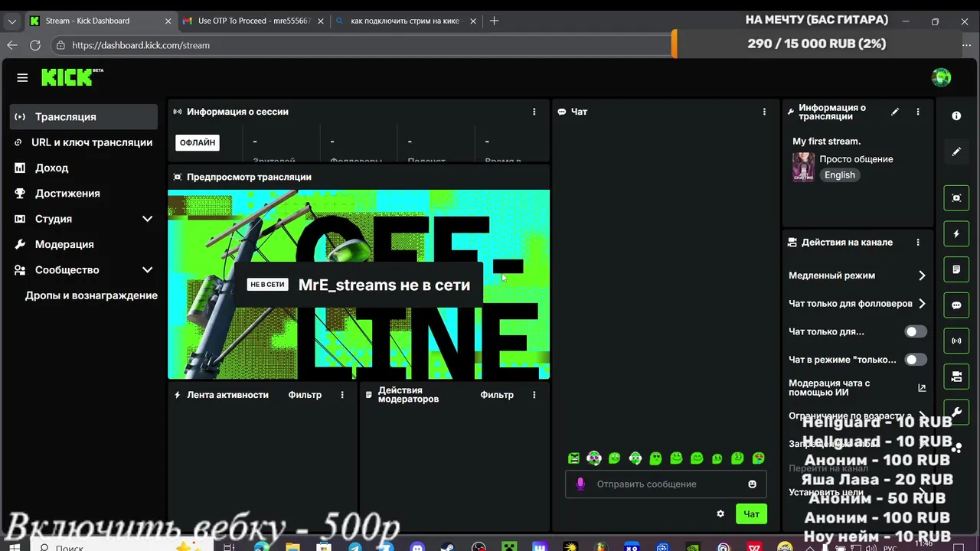Click the pencil edit icon in right sidebar
The image size is (980, 551).
tap(956, 152)
